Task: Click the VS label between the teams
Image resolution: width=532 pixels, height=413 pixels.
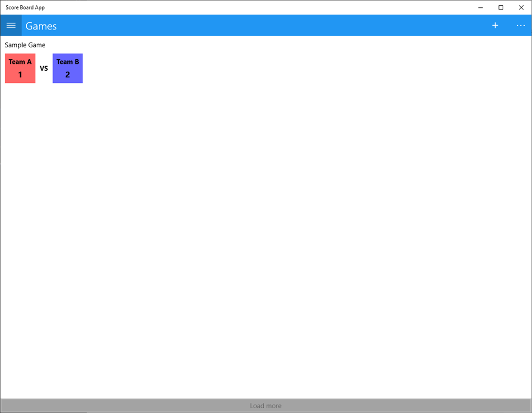Action: 44,68
